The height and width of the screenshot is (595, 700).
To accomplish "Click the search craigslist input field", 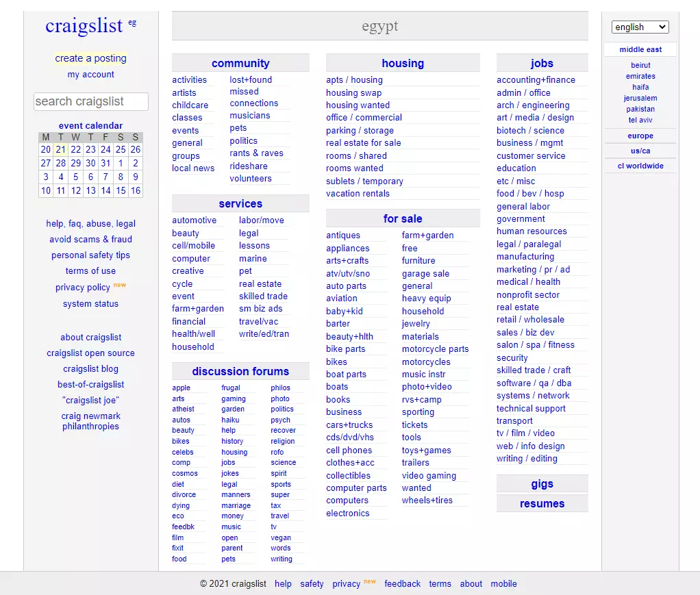I will point(90,101).
